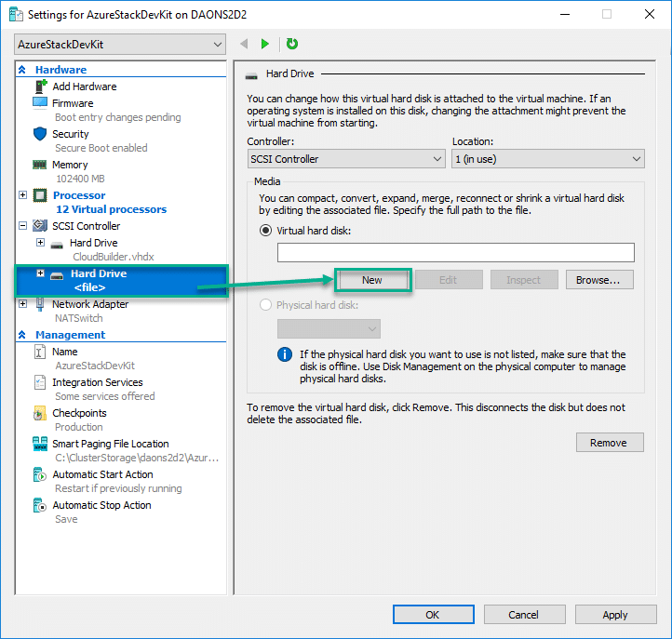Image resolution: width=672 pixels, height=639 pixels.
Task: Click the Apply button
Action: (x=615, y=615)
